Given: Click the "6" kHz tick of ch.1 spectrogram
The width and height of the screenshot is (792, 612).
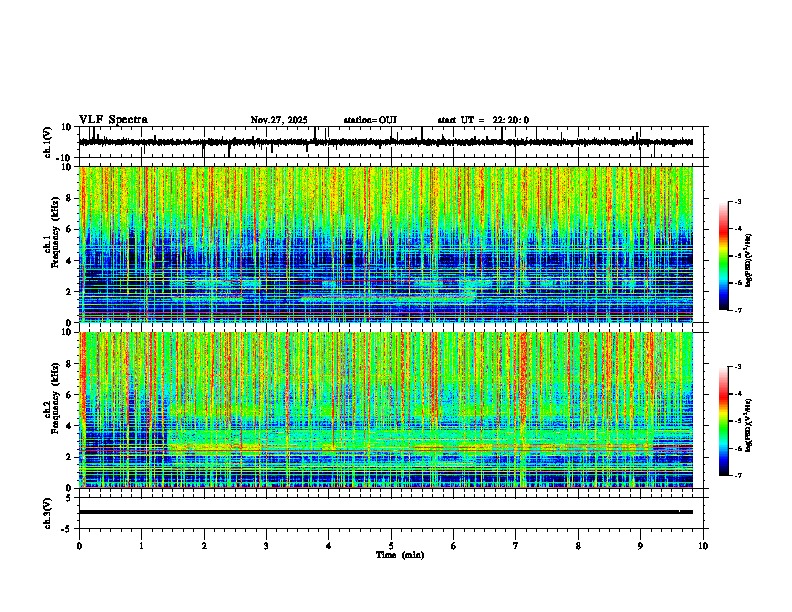Looking at the screenshot, I should (70, 230).
